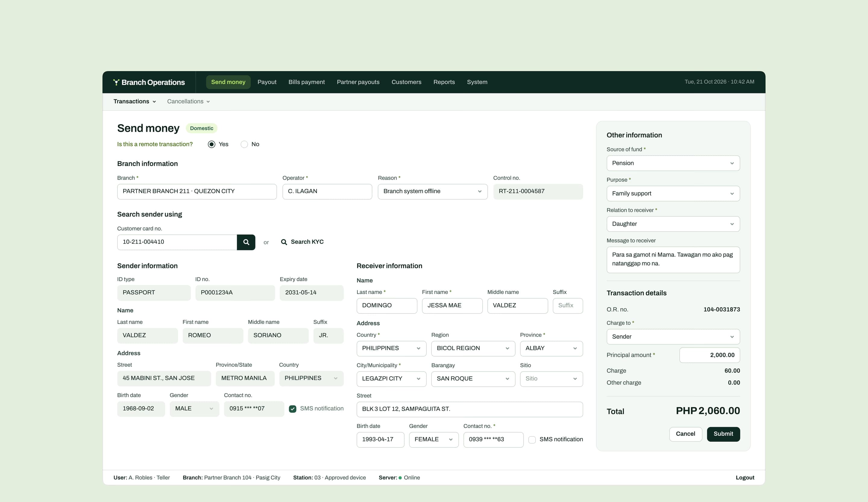Screen dimensions: 868x502
Task: Select No for remote transaction
Action: pos(244,144)
